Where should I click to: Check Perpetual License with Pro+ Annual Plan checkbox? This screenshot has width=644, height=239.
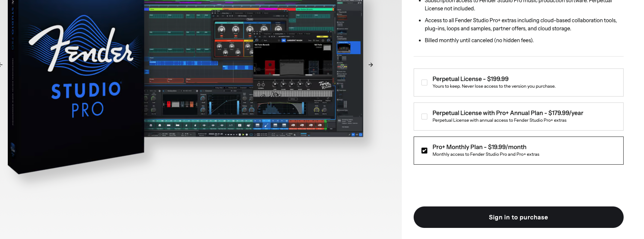tap(424, 117)
